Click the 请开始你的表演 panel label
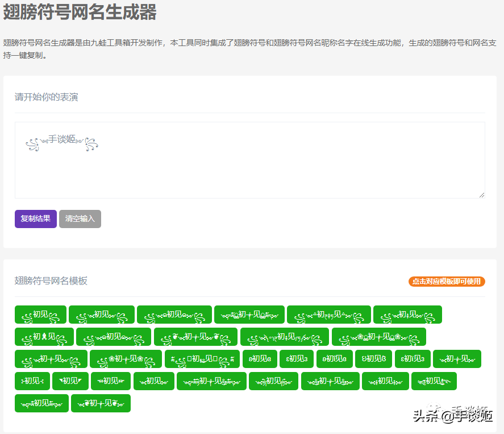The width and height of the screenshot is (504, 434). click(x=46, y=97)
